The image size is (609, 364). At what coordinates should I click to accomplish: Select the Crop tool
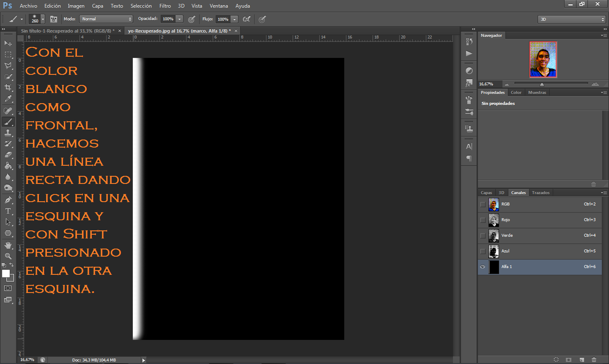[x=8, y=88]
